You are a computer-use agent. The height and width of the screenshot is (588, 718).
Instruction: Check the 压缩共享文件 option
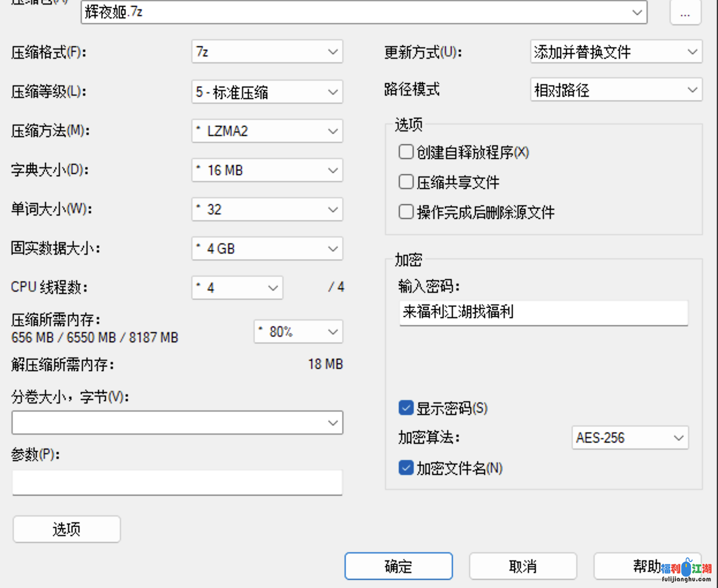406,182
